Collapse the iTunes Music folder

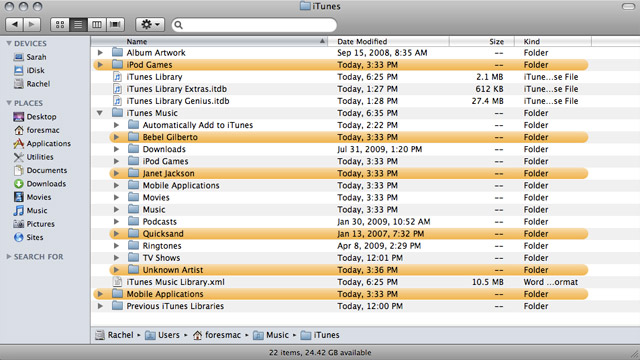tap(100, 113)
